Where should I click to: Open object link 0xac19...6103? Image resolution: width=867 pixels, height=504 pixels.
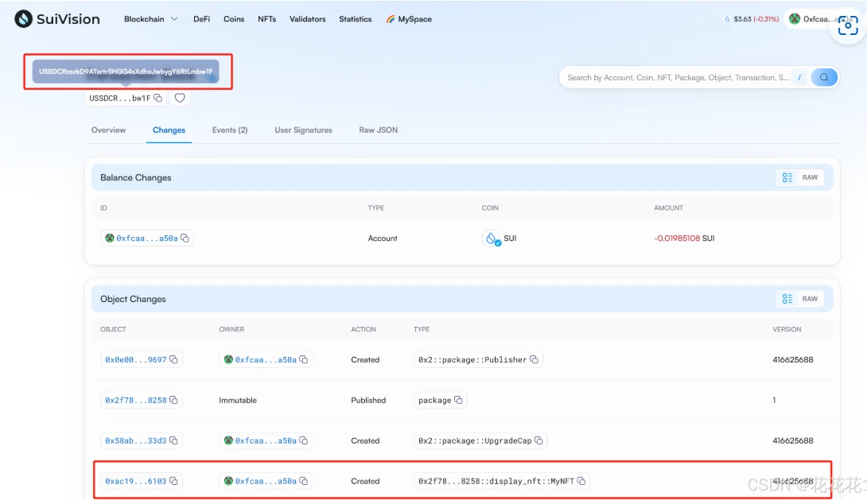(135, 481)
